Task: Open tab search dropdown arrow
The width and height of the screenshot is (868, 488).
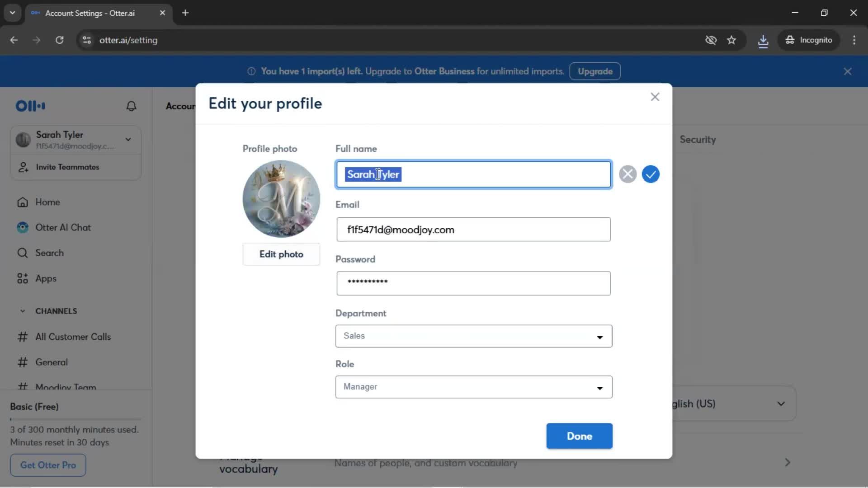Action: (x=13, y=13)
